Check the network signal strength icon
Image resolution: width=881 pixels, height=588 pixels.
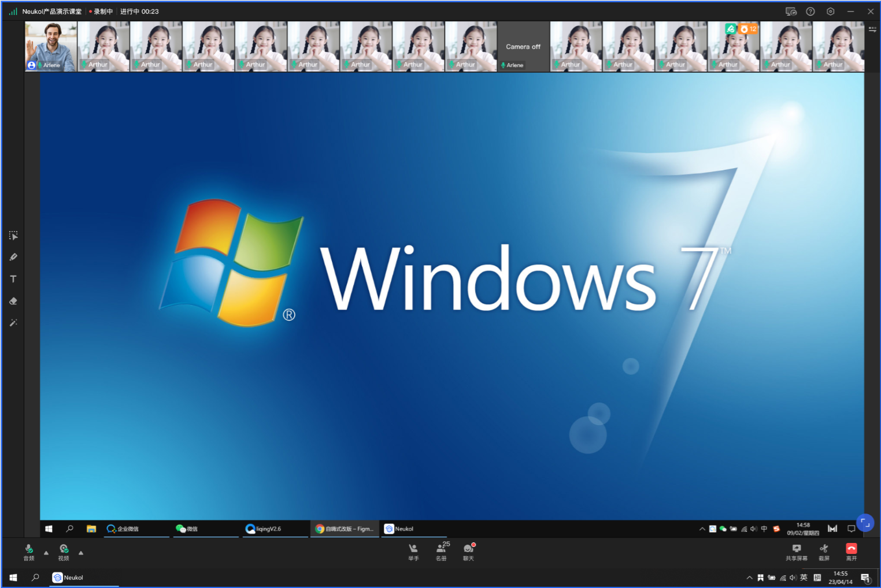tap(13, 12)
